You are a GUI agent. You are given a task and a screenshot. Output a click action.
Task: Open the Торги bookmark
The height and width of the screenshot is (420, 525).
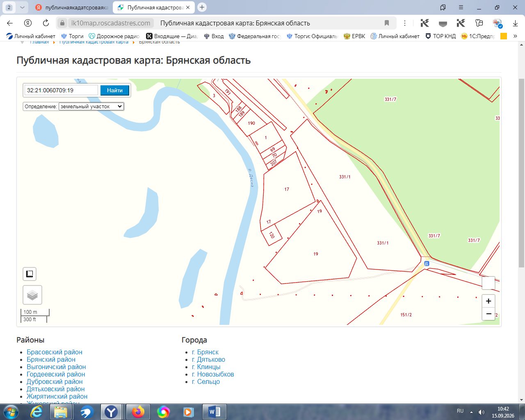72,36
